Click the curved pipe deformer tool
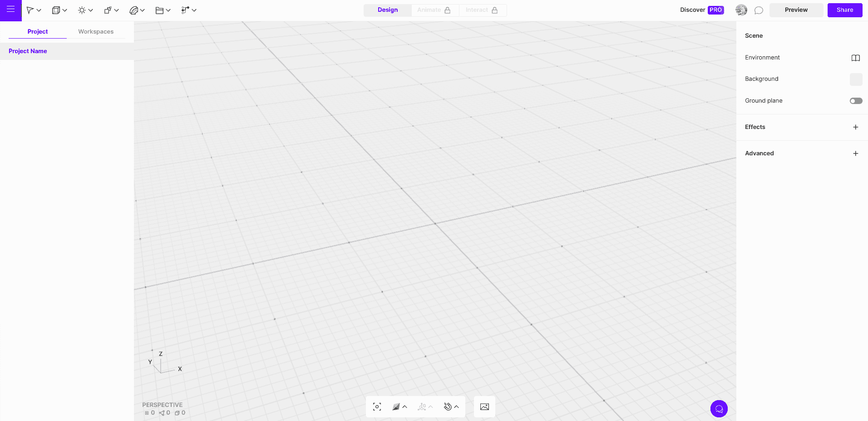 pyautogui.click(x=133, y=10)
